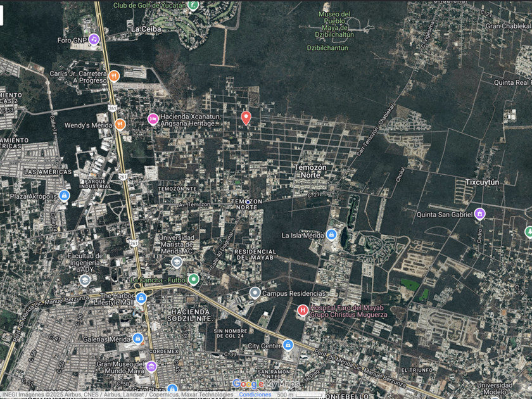Image resolution: width=532 pixels, height=399 pixels.
Task: Select the Foro GNP text label
Action: point(72,41)
